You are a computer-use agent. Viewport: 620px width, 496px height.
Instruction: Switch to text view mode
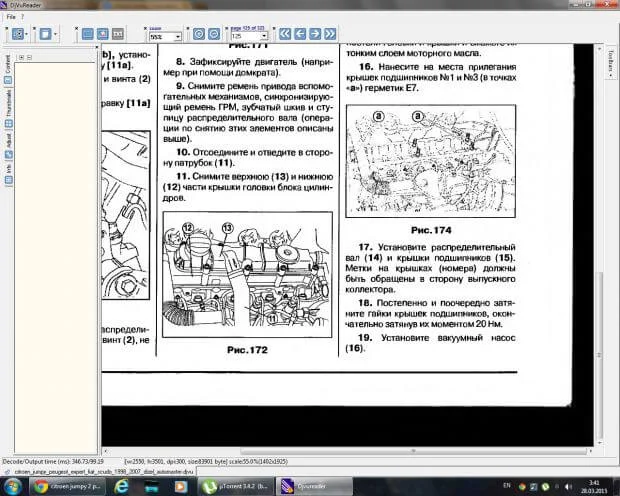[118, 33]
